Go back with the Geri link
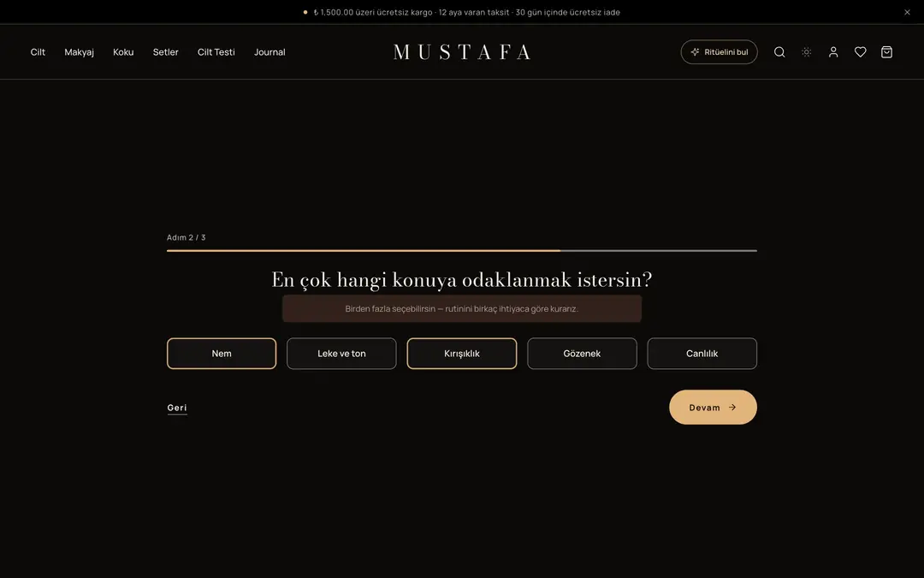Viewport: 924px width, 578px height. point(177,408)
